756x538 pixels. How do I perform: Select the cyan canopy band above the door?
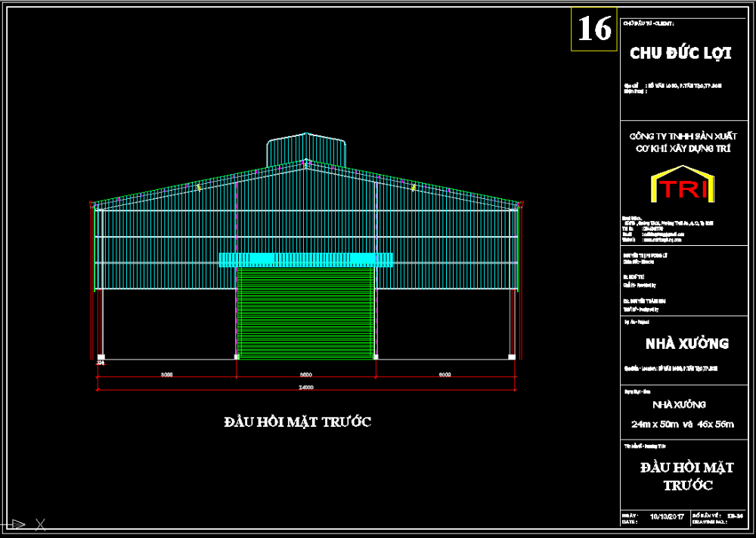[305, 260]
